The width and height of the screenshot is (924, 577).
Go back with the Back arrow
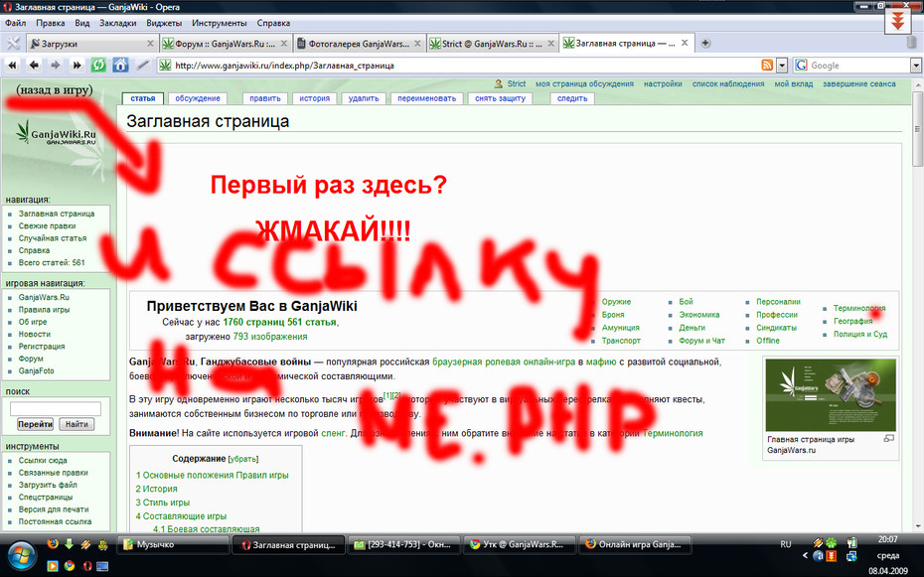point(34,66)
